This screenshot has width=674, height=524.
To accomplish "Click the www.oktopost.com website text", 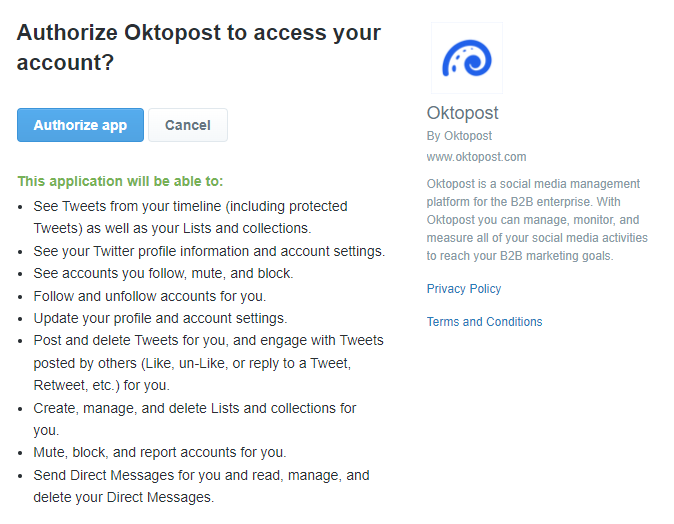I will click(x=476, y=157).
